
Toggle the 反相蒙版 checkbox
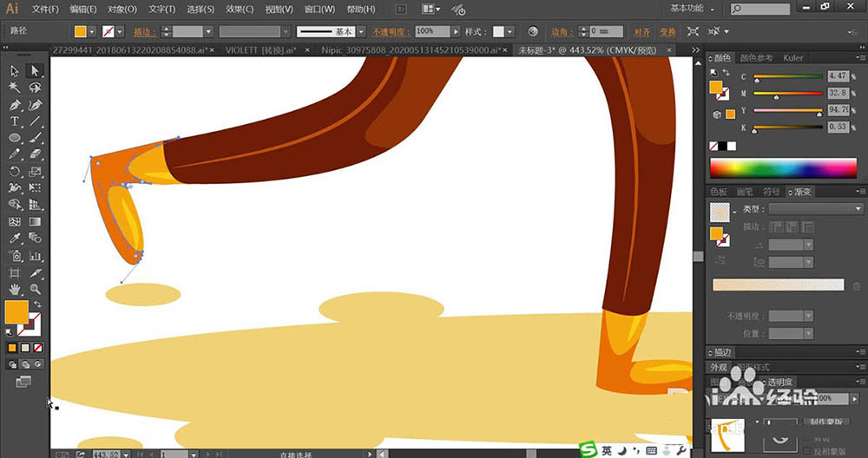[x=809, y=451]
